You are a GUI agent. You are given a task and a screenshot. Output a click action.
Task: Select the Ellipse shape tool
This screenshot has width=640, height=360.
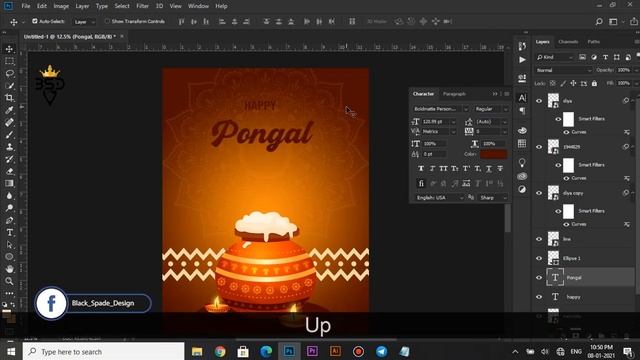(9, 257)
